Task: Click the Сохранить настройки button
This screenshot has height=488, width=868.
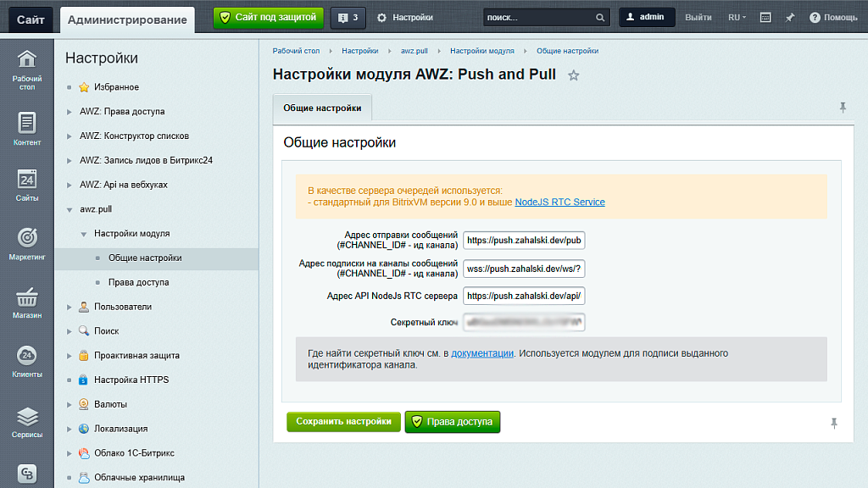Action: click(343, 421)
